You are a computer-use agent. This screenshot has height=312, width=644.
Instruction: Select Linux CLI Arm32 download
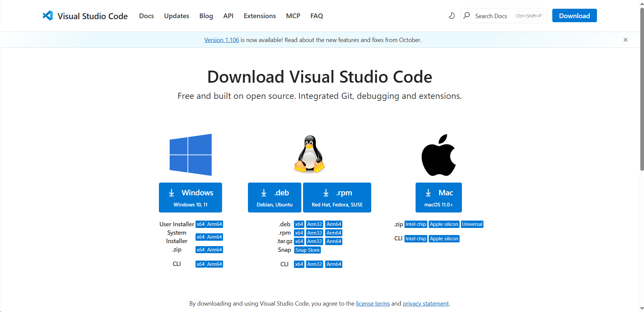(x=314, y=264)
